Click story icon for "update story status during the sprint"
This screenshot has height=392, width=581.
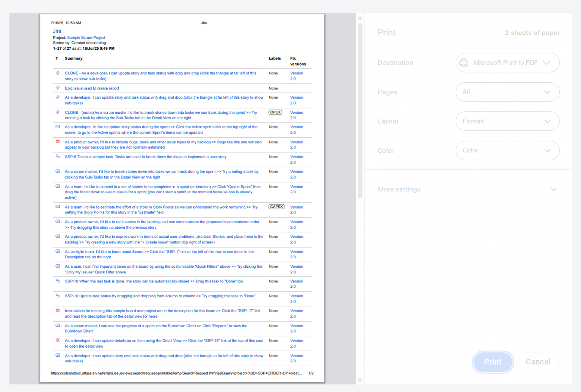point(58,127)
